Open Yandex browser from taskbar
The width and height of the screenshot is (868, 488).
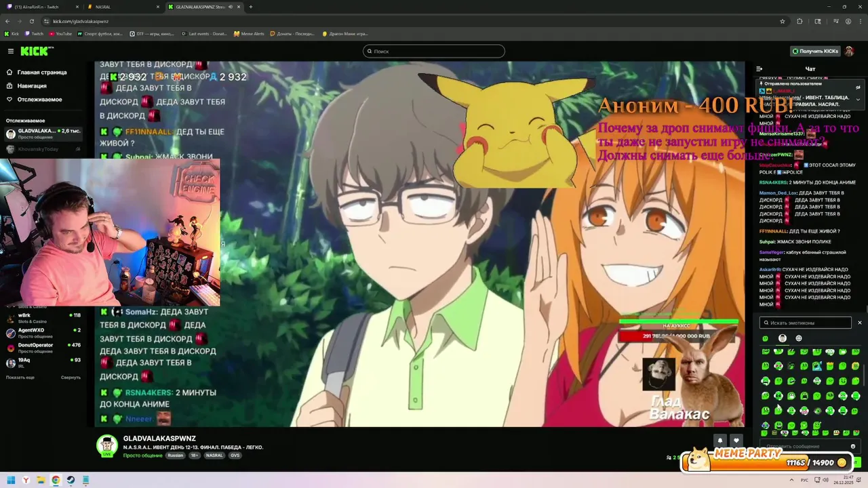[x=26, y=480]
